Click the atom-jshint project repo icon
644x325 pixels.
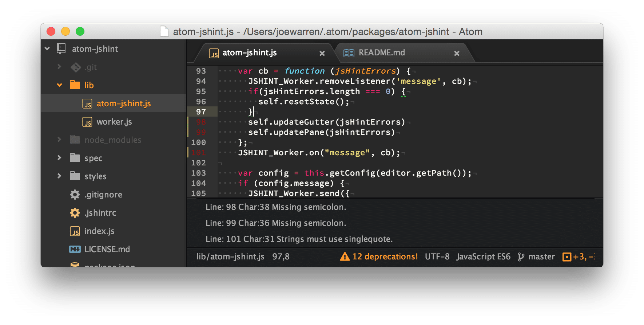(61, 48)
